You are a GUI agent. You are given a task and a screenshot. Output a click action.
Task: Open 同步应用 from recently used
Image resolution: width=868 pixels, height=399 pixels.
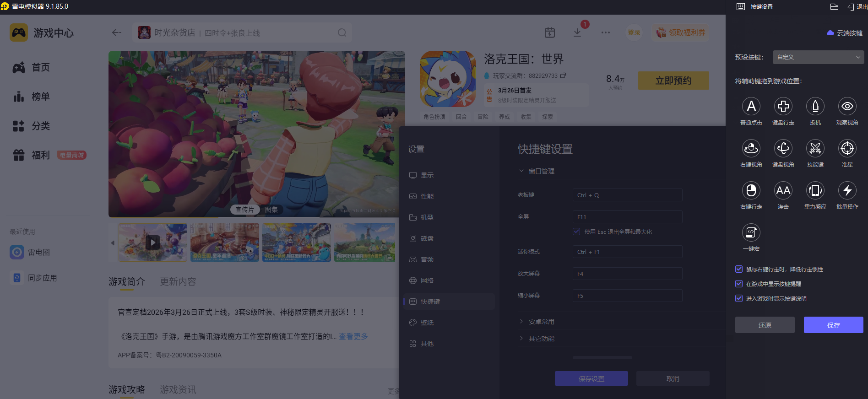click(x=34, y=278)
